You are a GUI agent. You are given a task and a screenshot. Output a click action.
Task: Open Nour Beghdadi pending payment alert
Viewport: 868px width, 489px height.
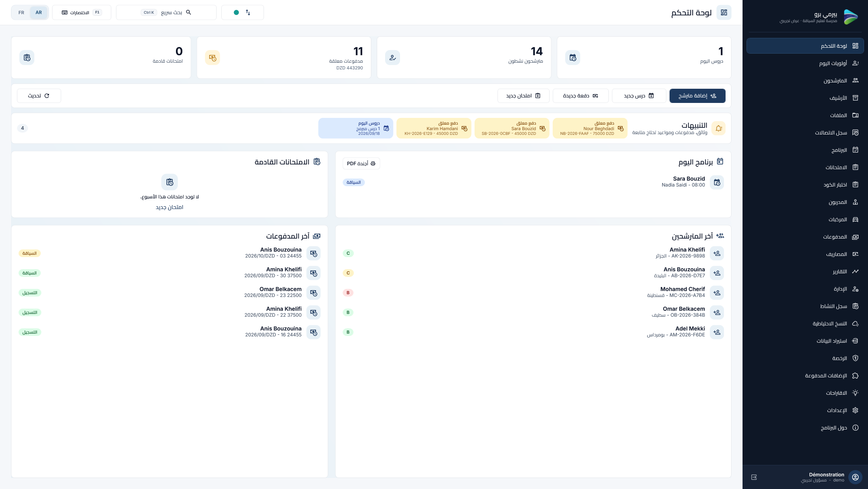(x=590, y=128)
